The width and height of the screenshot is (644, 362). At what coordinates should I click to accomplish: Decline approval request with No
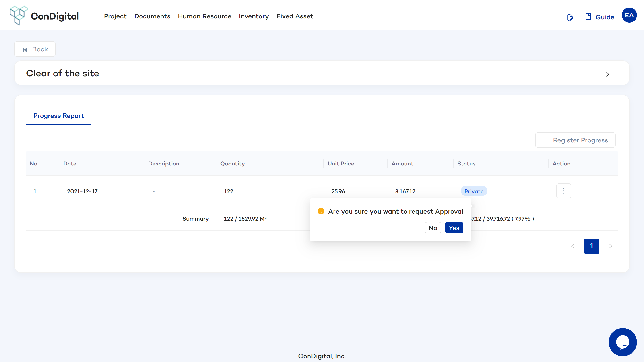pos(433,228)
